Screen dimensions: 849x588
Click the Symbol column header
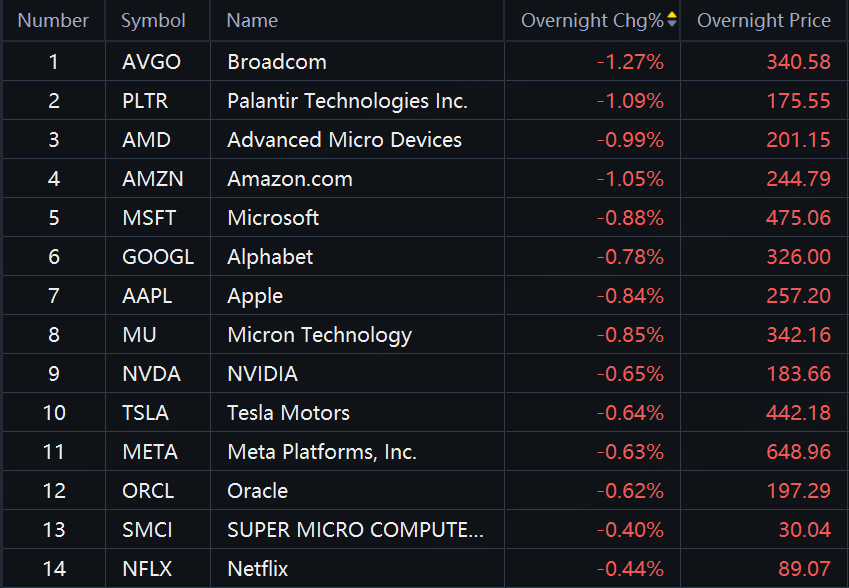pyautogui.click(x=153, y=20)
